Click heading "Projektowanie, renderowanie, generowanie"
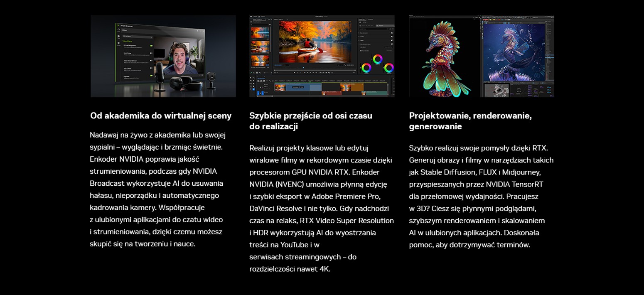644x295 pixels. (x=470, y=121)
